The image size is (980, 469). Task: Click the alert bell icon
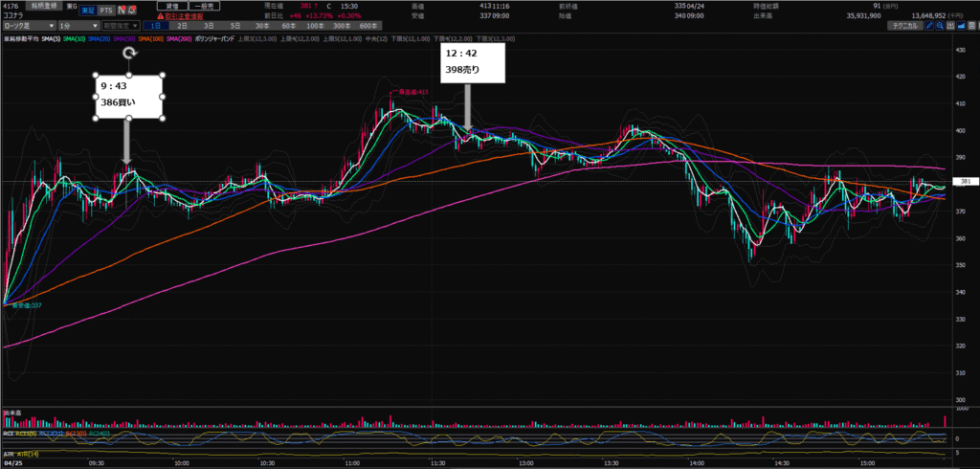131,9
